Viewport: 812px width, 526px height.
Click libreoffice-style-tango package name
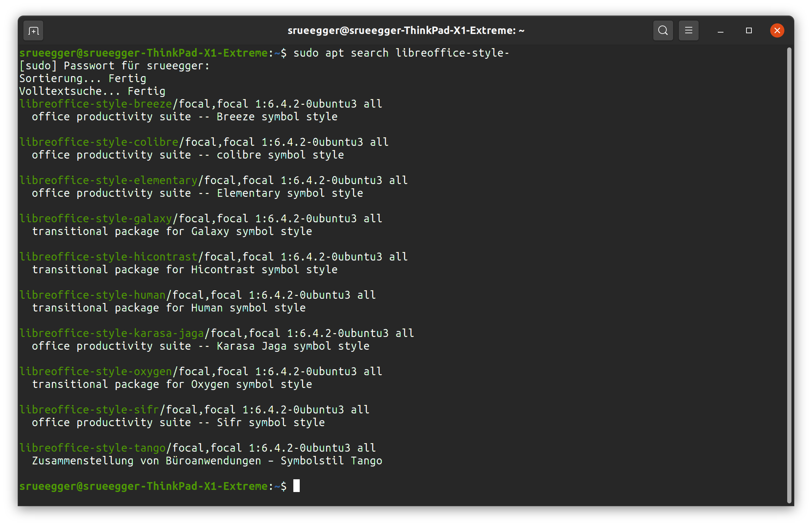point(92,448)
